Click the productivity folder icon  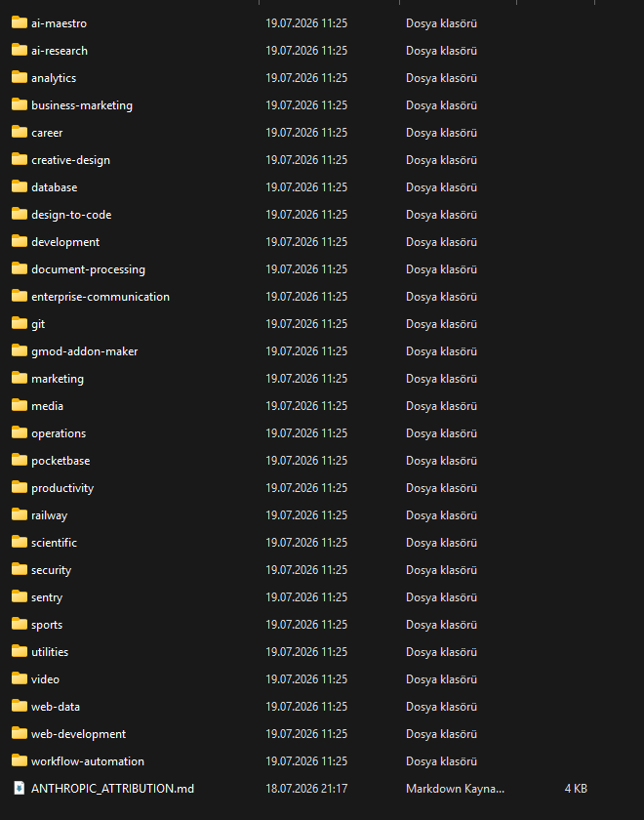click(x=20, y=487)
